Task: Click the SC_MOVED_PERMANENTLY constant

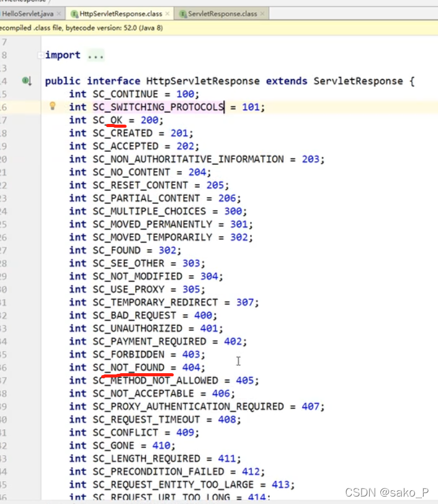Action: 153,224
